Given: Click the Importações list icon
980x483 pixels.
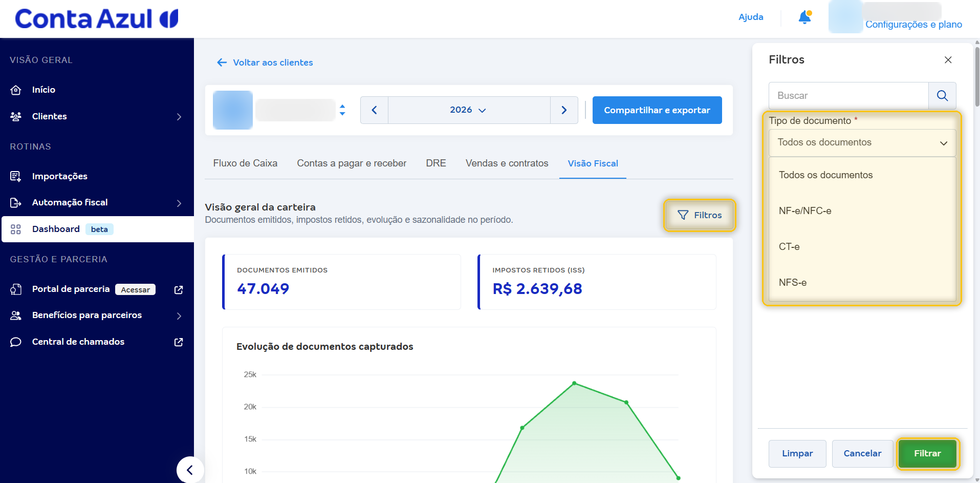Looking at the screenshot, I should pos(16,177).
